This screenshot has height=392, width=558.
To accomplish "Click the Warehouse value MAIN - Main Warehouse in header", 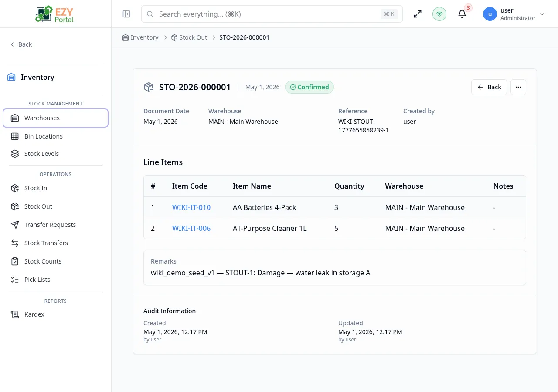I will [243, 122].
